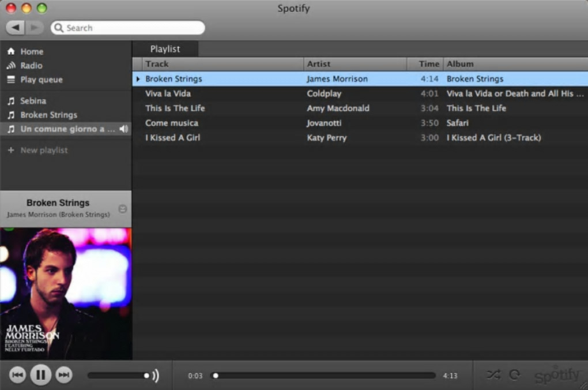588x390 pixels.
Task: Click the plus icon beside New playlist
Action: click(11, 150)
